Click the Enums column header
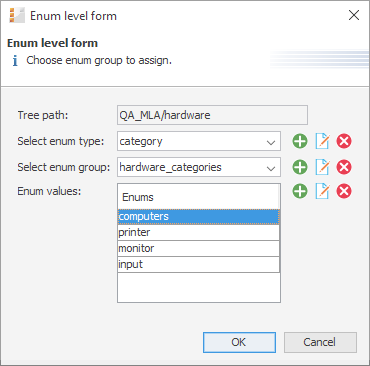Viewport: 370px width, 366px height. (199, 197)
